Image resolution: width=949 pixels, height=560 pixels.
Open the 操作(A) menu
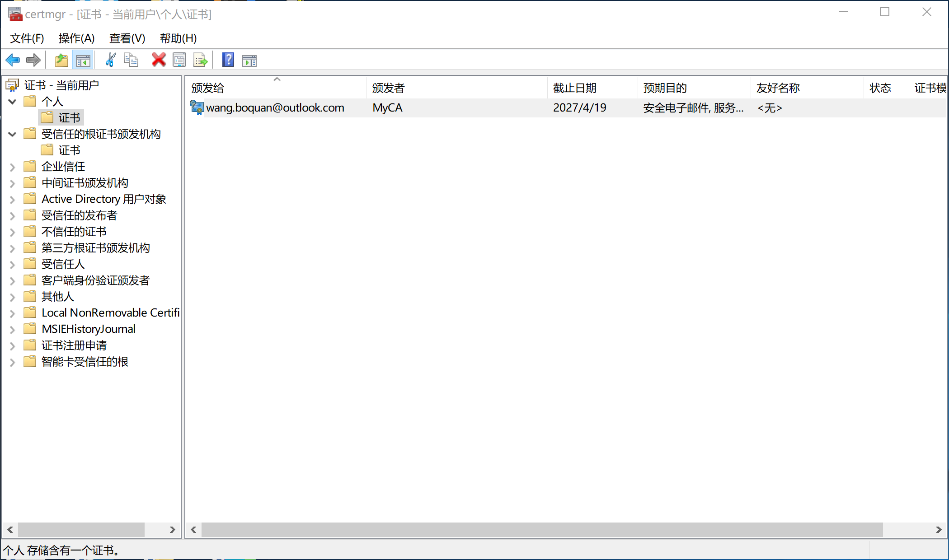pos(76,38)
